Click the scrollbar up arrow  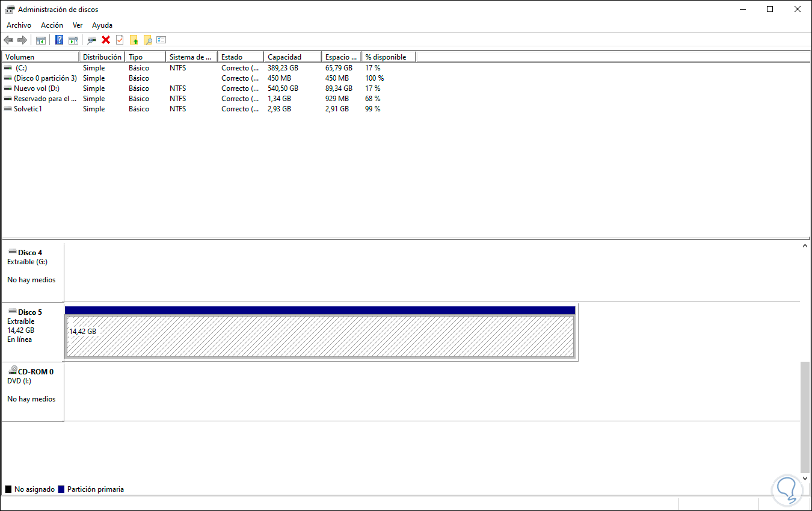click(805, 245)
